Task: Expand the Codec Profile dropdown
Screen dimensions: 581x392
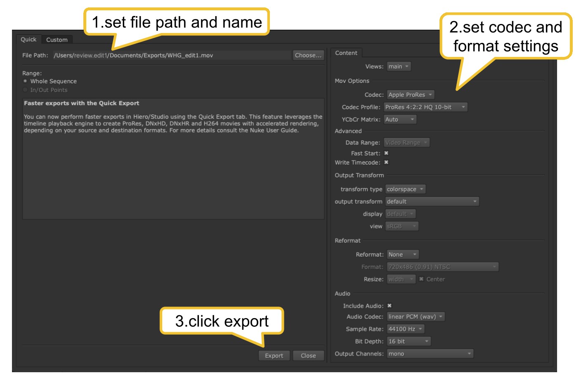Action: tap(425, 107)
